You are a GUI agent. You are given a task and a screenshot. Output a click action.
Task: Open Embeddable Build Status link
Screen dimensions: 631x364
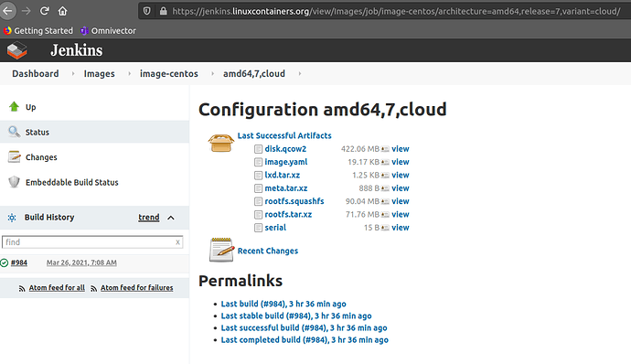coord(72,182)
